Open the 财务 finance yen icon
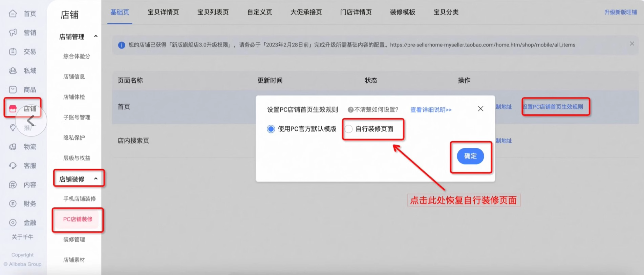 pyautogui.click(x=13, y=204)
